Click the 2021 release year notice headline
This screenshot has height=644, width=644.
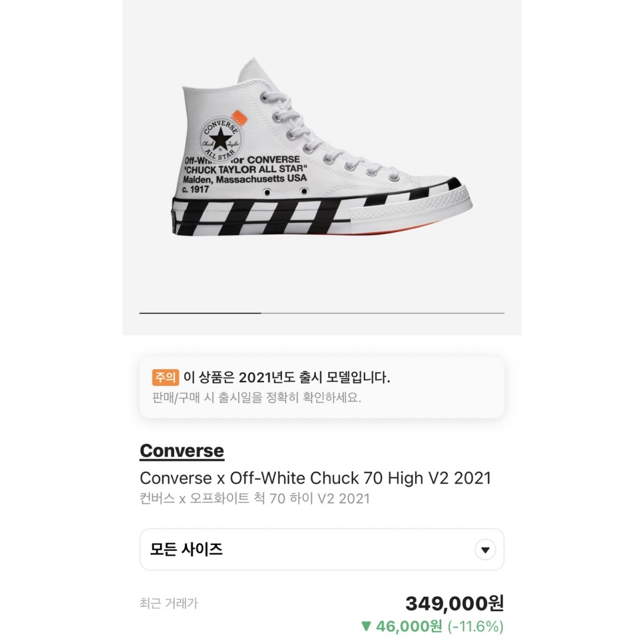point(286,377)
